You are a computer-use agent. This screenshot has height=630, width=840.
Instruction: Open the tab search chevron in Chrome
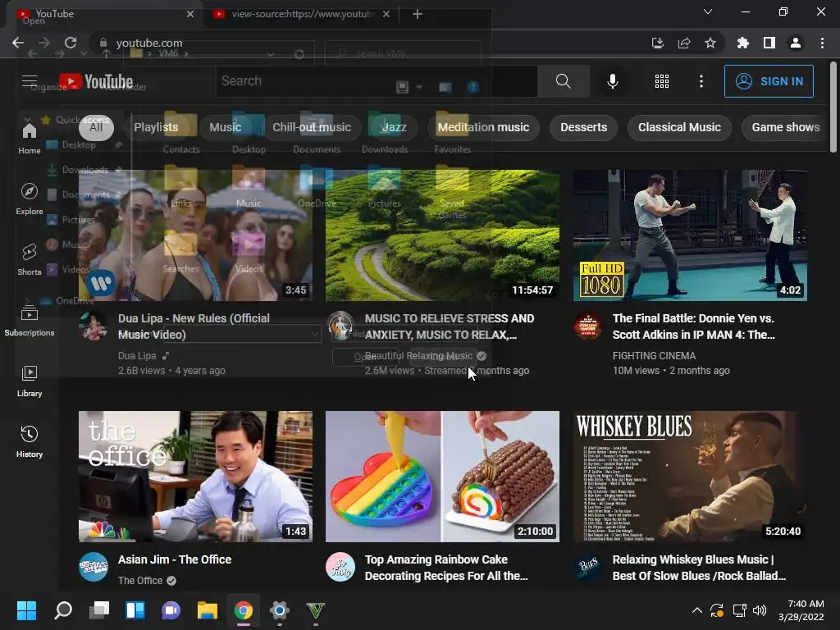(708, 11)
